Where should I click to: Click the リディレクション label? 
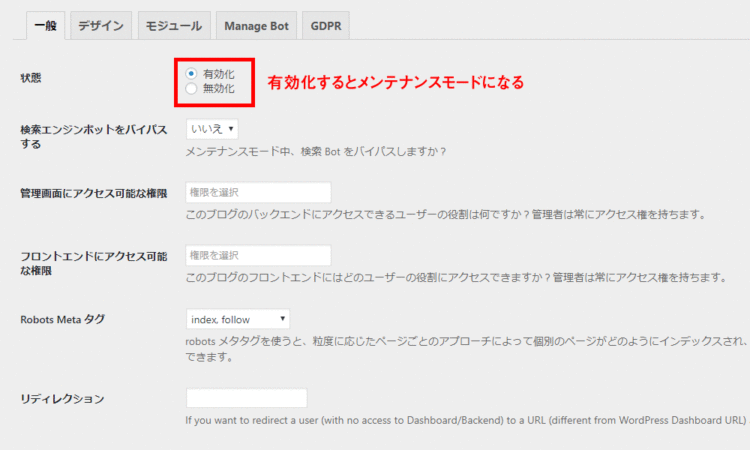(x=62, y=399)
